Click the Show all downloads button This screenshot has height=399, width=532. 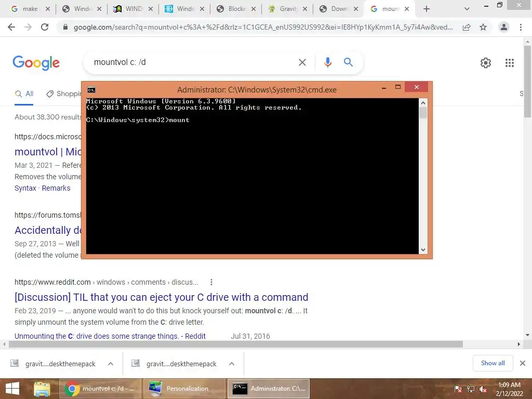pos(493,363)
